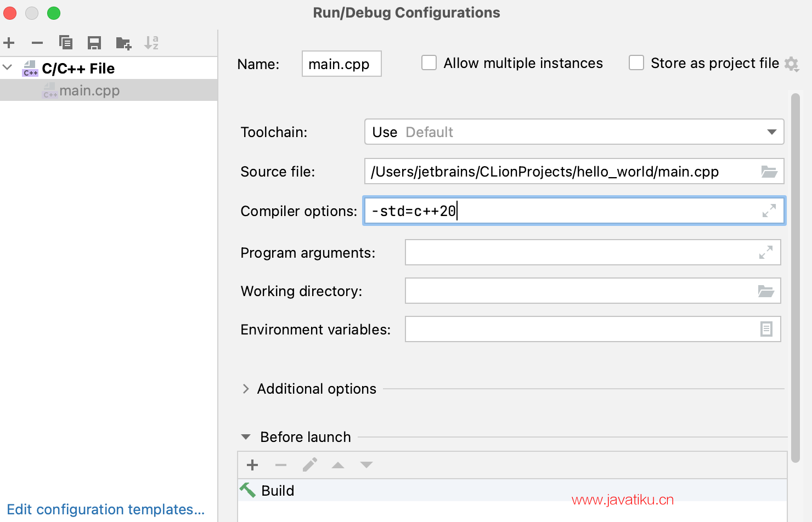812x522 pixels.
Task: Create a new configuration folder
Action: click(123, 43)
